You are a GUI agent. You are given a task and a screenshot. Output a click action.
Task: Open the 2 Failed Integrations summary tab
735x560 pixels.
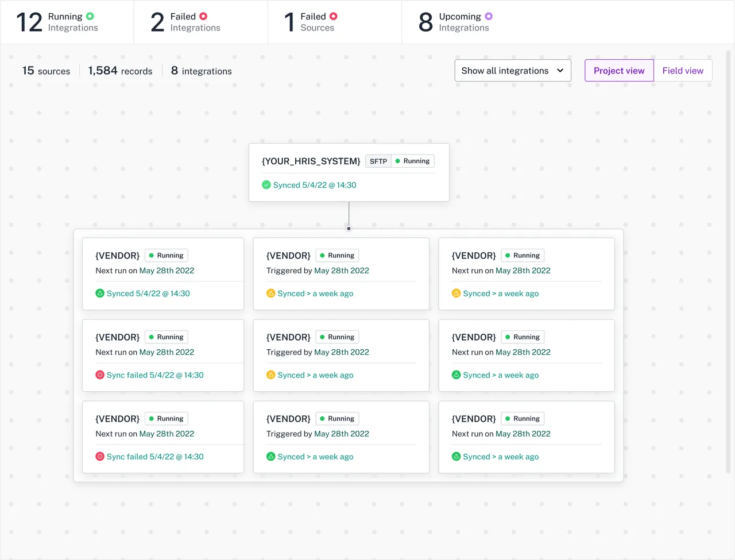click(201, 22)
